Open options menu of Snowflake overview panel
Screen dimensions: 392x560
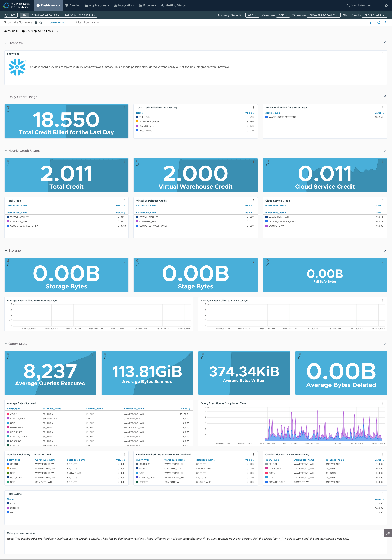coord(382,54)
